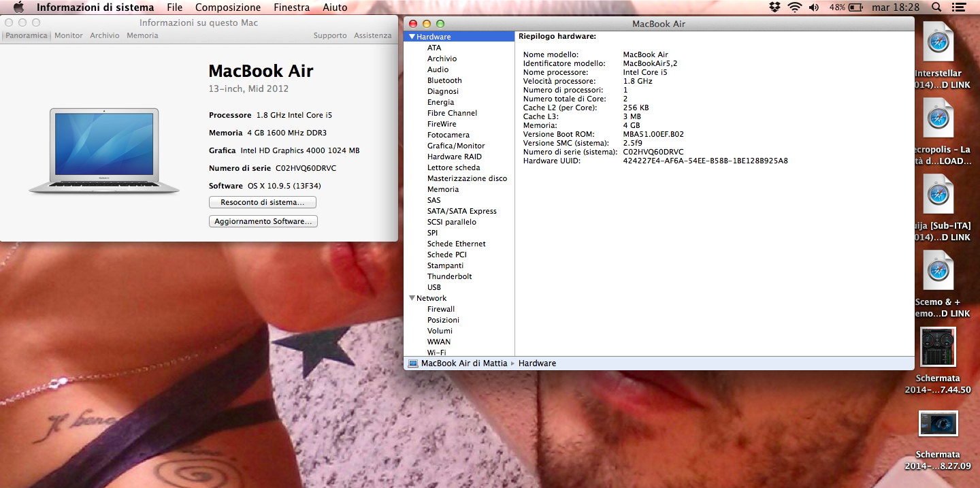This screenshot has width=980, height=488.
Task: Select Diagnosi in the sidebar
Action: point(443,91)
